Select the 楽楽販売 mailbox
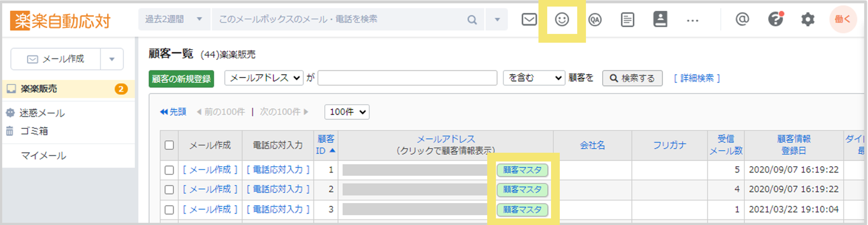 point(69,89)
